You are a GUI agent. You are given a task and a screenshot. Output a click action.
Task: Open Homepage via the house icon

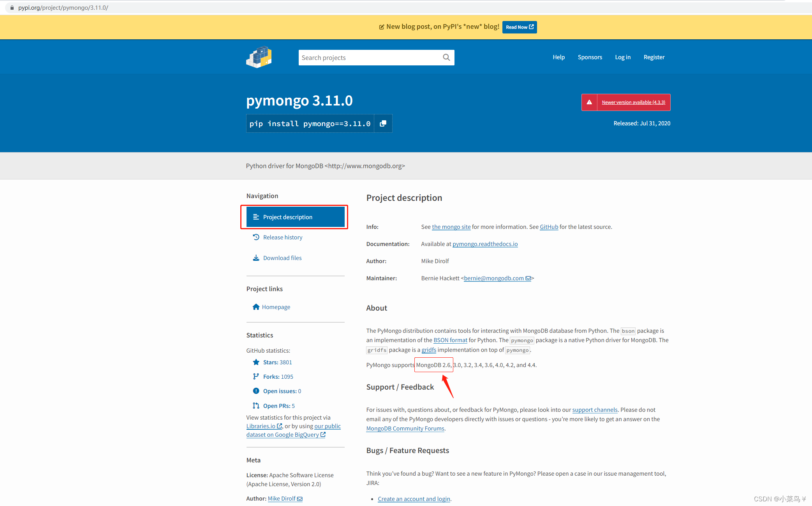pyautogui.click(x=256, y=307)
